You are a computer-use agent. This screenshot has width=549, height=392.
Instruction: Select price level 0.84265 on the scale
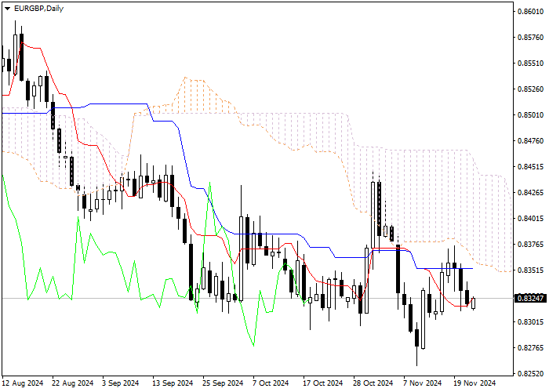(531, 193)
